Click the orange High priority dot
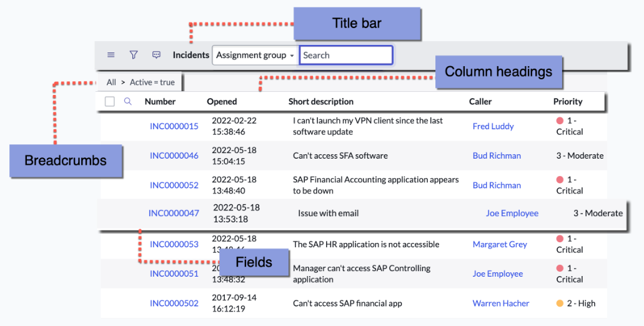Screen dimensions: 644x326 (560, 304)
